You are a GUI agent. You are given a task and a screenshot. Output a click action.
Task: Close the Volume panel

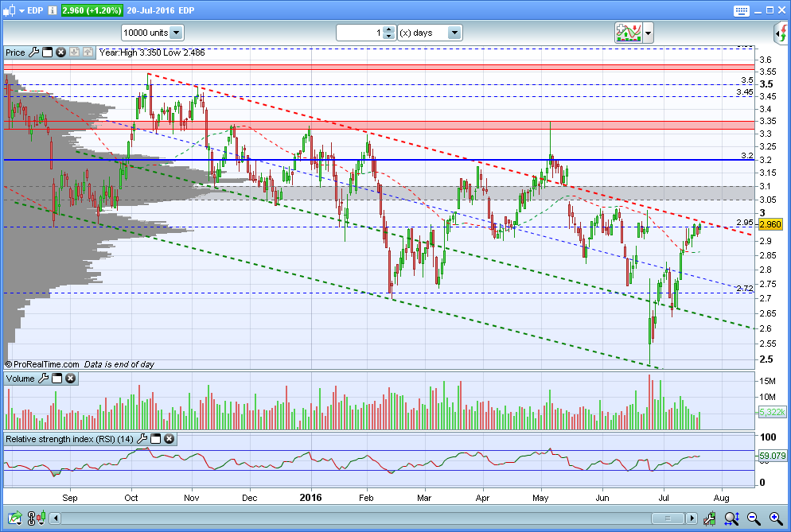tap(71, 379)
